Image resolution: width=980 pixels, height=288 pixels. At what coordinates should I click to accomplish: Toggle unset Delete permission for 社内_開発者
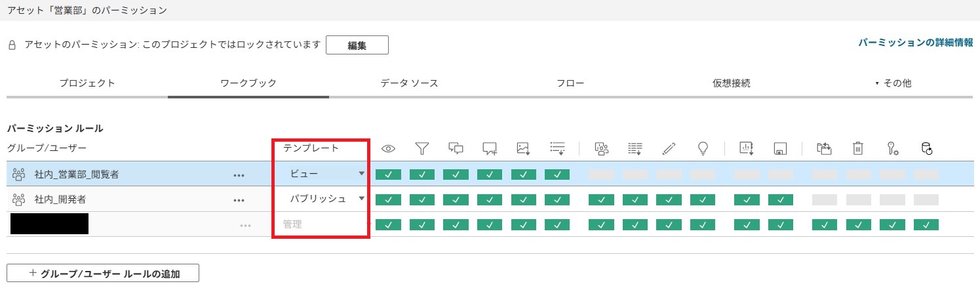(858, 199)
